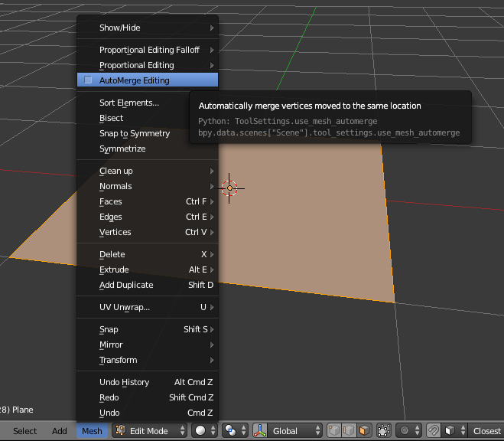The width and height of the screenshot is (504, 441).
Task: Click the plane's right corner vertex
Action: coord(395,302)
